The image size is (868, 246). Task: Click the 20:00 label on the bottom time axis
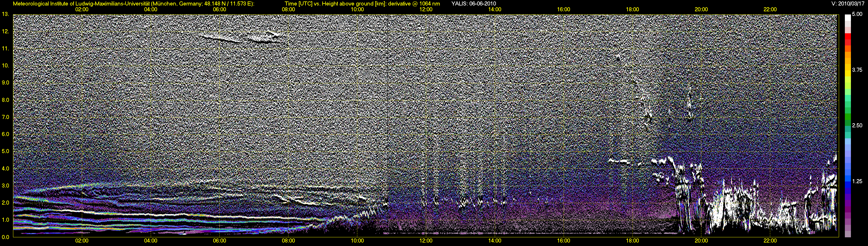tap(701, 241)
